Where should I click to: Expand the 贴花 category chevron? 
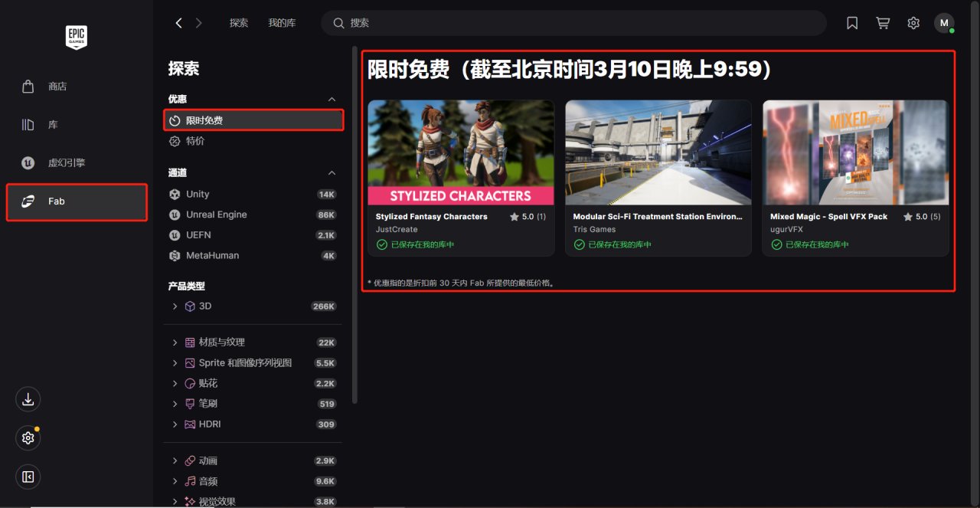pyautogui.click(x=175, y=383)
